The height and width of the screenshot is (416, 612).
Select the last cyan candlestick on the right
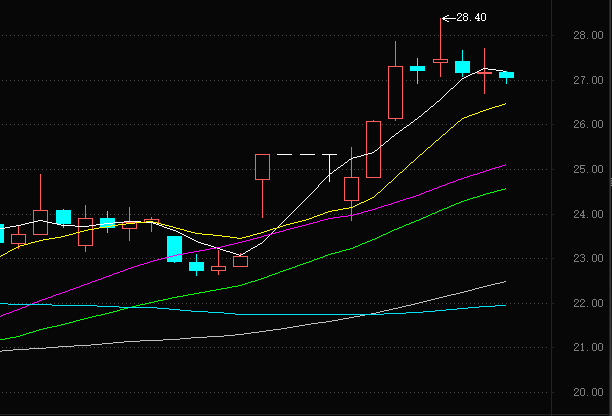pyautogui.click(x=507, y=75)
